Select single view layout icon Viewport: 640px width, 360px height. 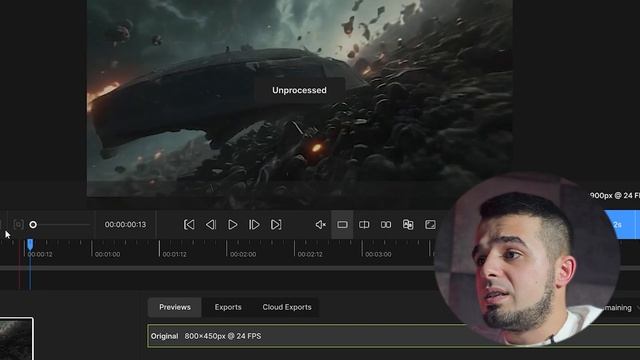point(342,224)
